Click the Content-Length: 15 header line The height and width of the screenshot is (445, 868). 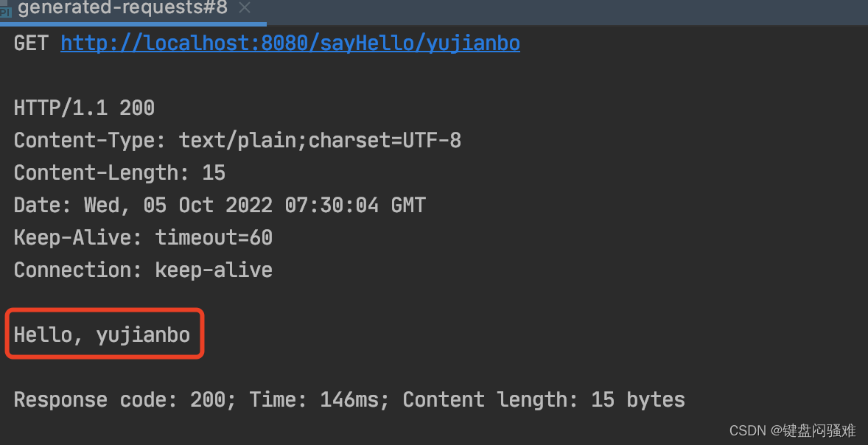pyautogui.click(x=119, y=172)
